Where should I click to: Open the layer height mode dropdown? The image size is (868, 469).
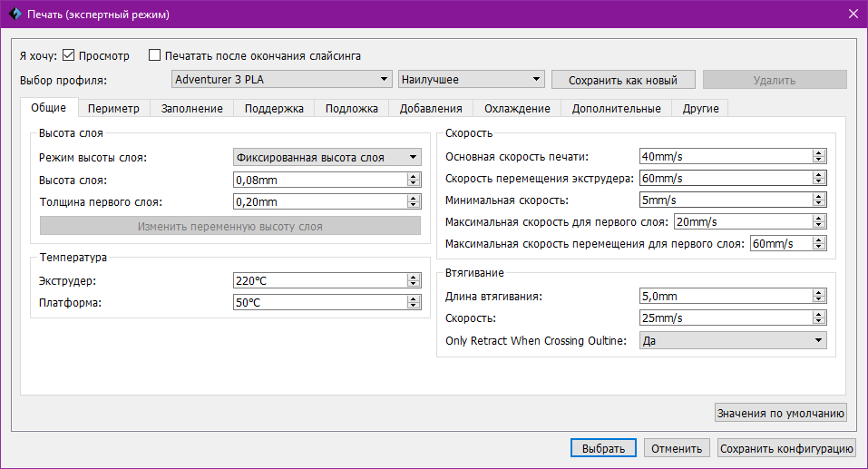coord(327,158)
